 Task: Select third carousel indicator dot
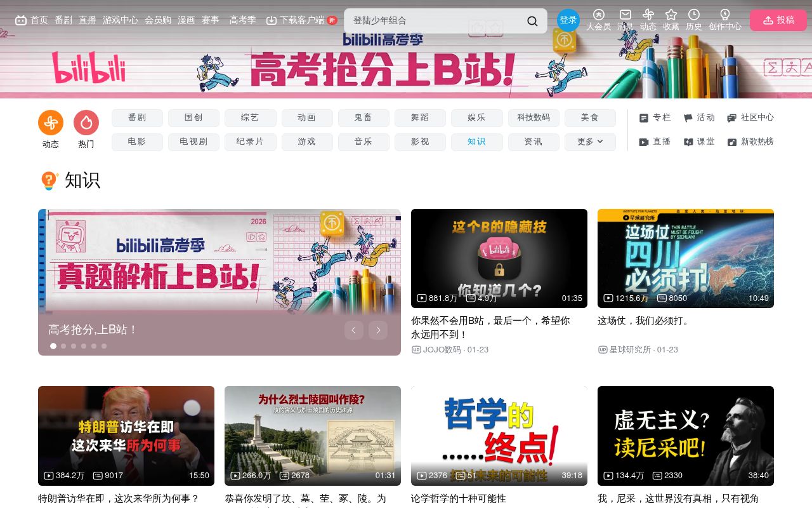pos(74,346)
